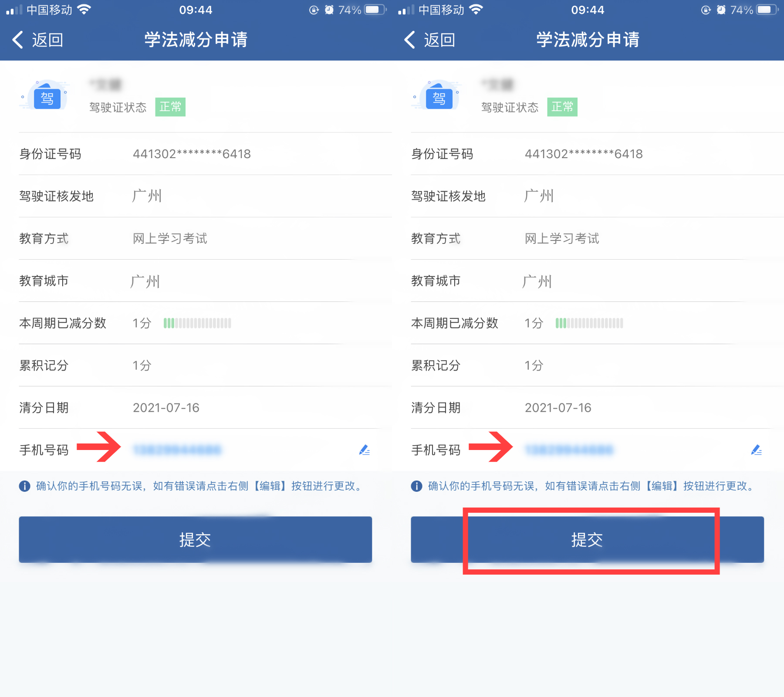Tap the left green 正常 status tag
The width and height of the screenshot is (784, 697).
[170, 107]
